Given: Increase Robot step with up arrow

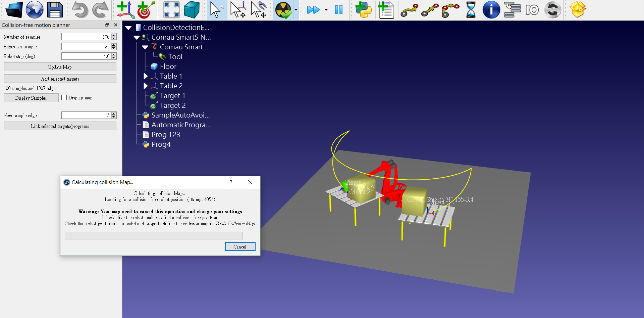Looking at the screenshot, I should coord(114,54).
